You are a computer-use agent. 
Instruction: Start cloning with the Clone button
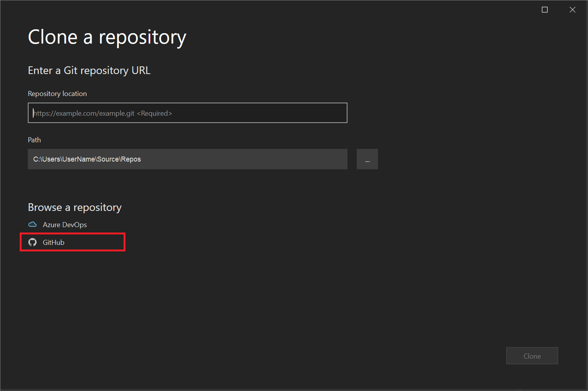tap(532, 356)
